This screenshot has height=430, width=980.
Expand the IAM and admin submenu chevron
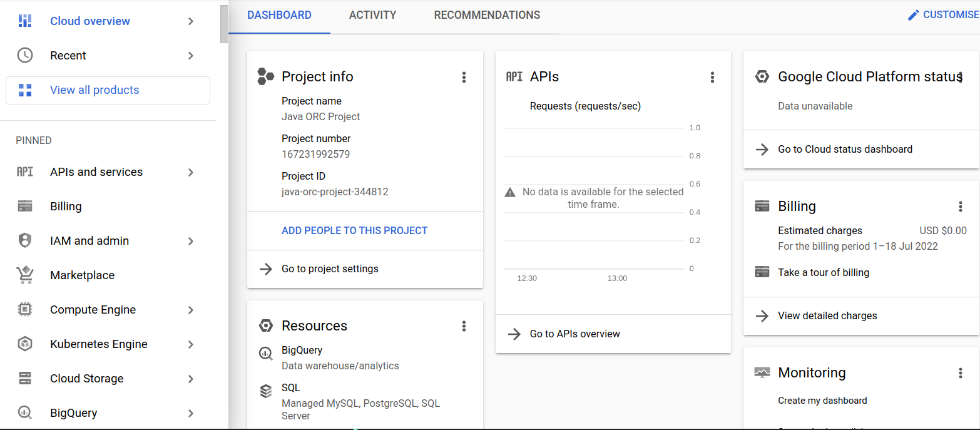[191, 241]
